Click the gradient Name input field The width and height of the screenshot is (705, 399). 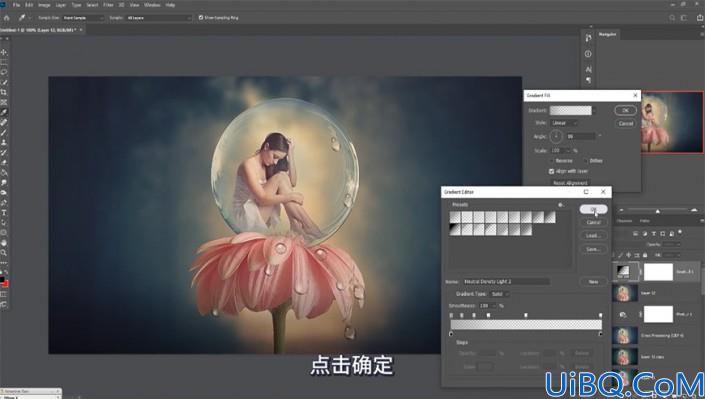pyautogui.click(x=506, y=282)
